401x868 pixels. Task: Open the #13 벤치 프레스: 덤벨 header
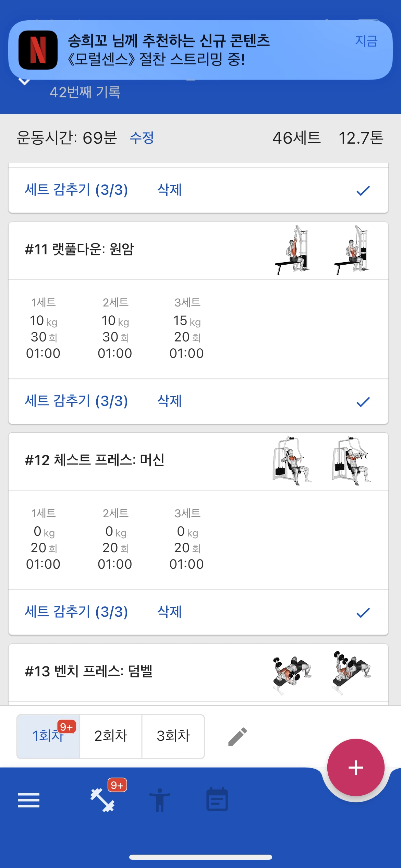[198, 672]
